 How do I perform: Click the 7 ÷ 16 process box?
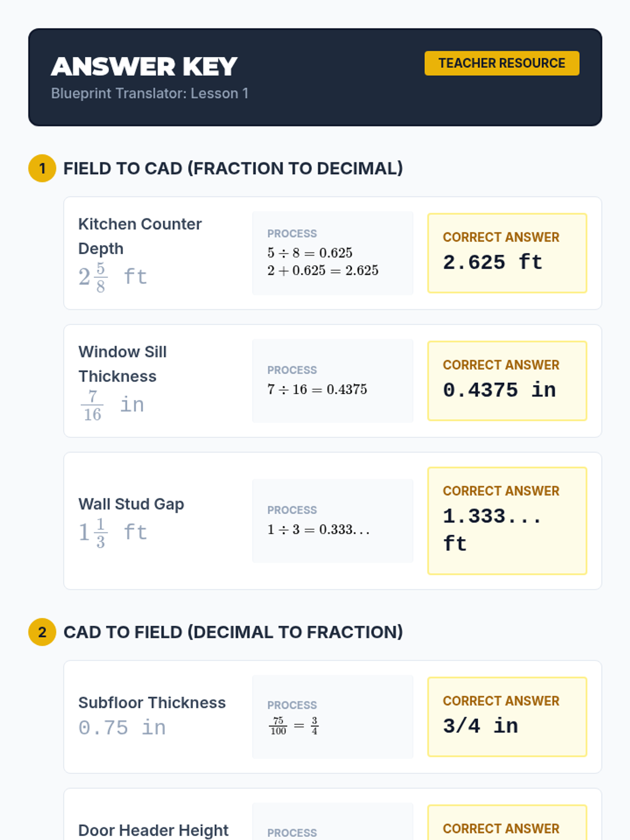332,381
